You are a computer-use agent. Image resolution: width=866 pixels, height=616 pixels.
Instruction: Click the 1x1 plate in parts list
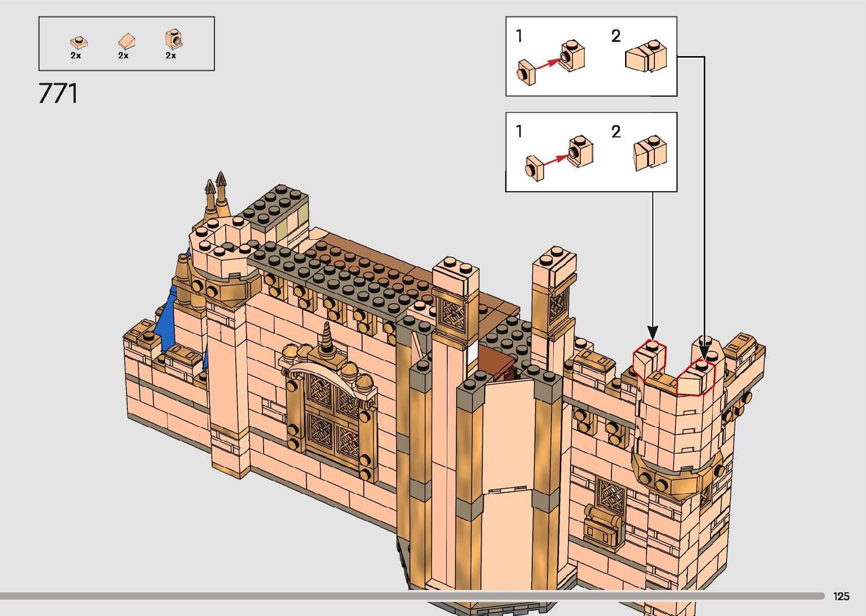(x=79, y=42)
